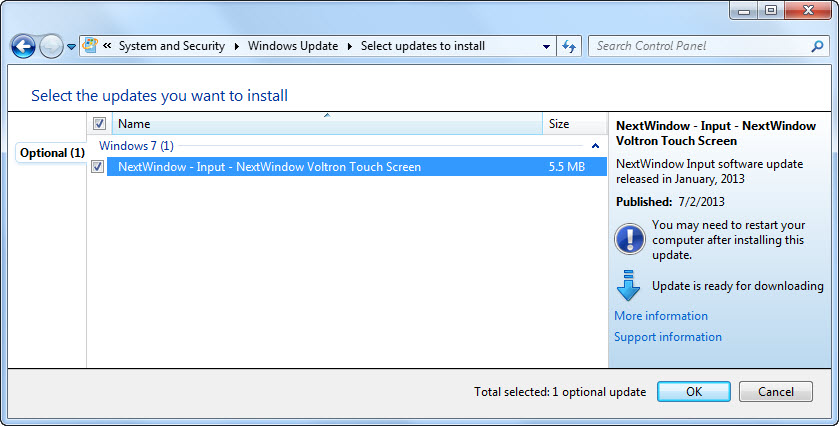Open arrow after System and Security
Viewport: 839px width, 426px height.
pos(237,47)
